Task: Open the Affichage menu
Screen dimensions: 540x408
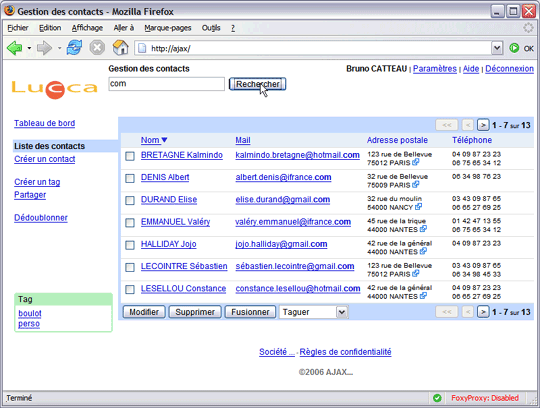Action: pos(87,28)
